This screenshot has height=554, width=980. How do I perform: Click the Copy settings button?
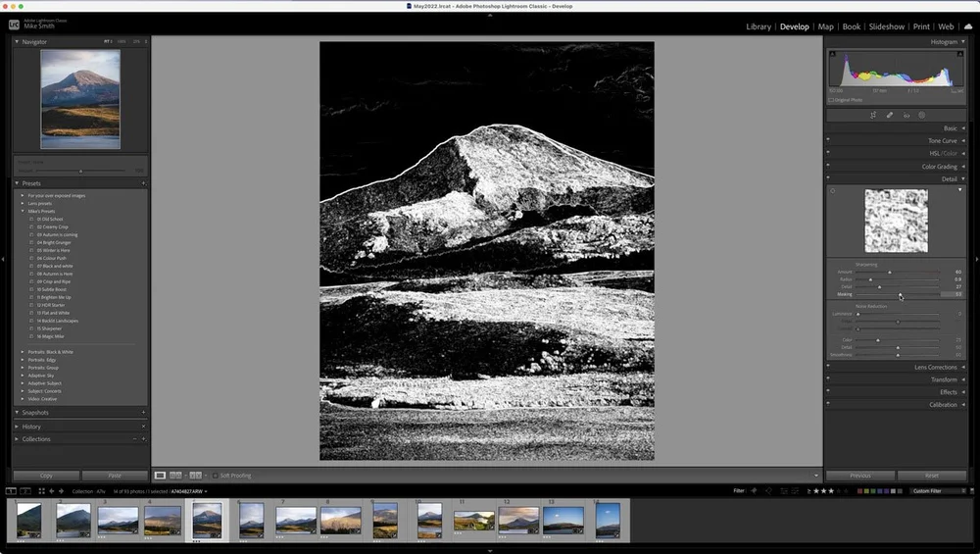[x=46, y=476]
